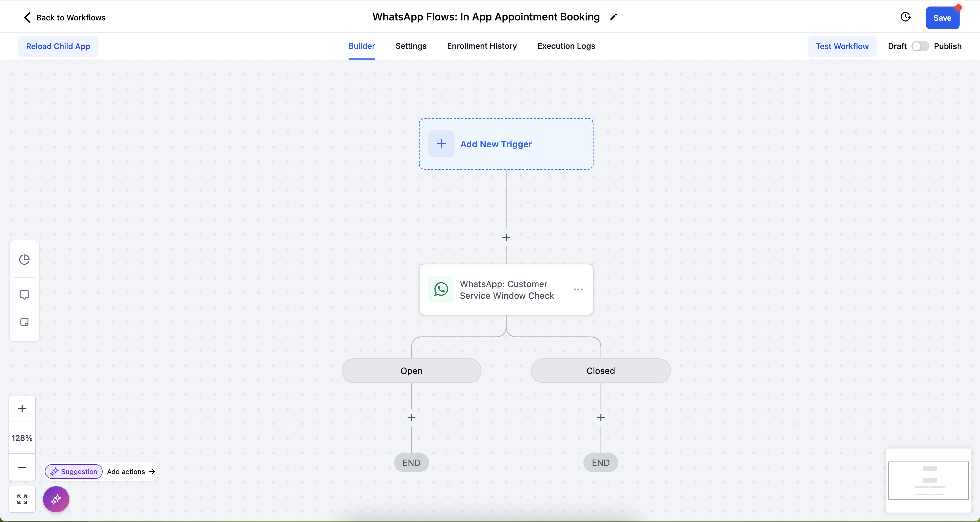Switch to the Settings tab
The width and height of the screenshot is (980, 522).
click(x=411, y=46)
